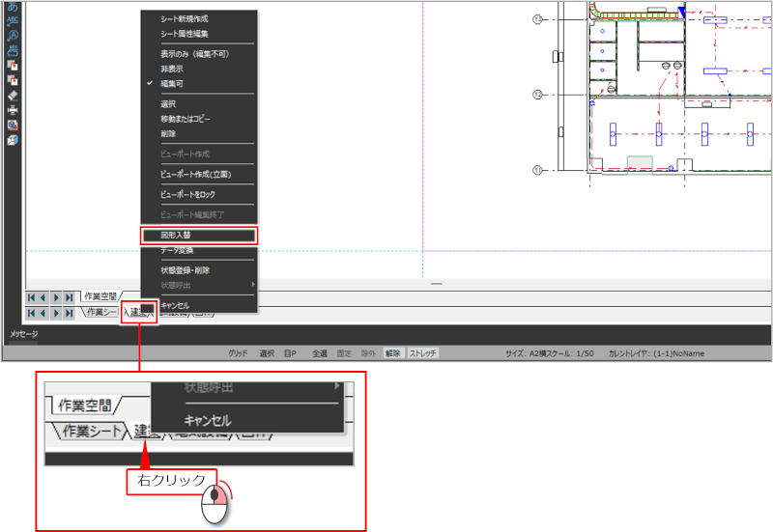Click the printer icon in left toolbar
This screenshot has height=532, width=773.
click(x=13, y=110)
